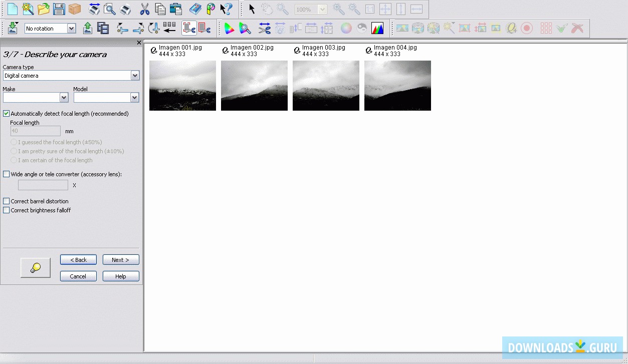Check Correct brightness falloff
This screenshot has width=628, height=364.
pos(6,210)
